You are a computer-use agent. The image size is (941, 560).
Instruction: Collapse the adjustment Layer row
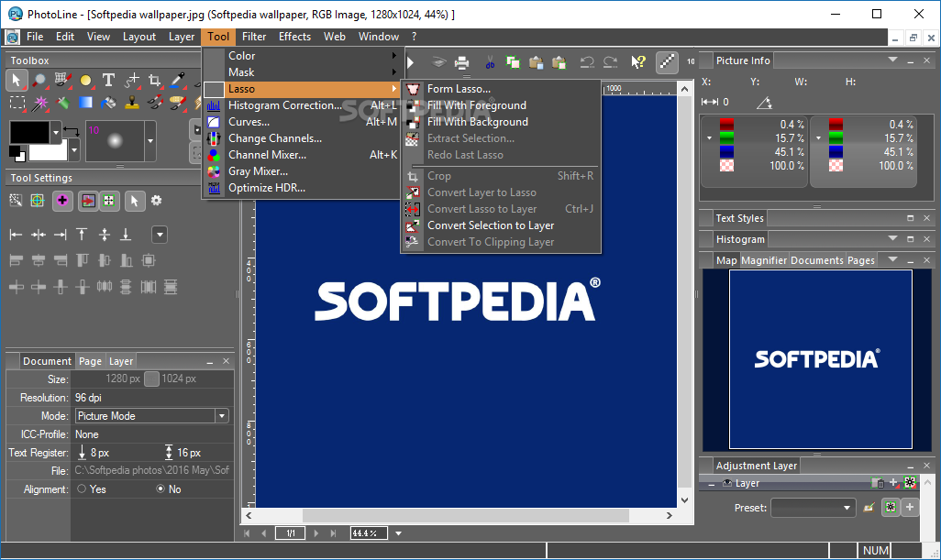[711, 483]
